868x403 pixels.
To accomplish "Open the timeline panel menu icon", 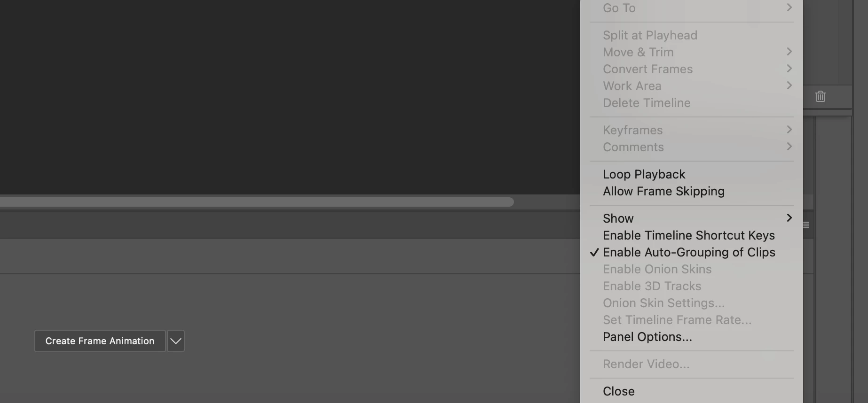I will (x=806, y=225).
